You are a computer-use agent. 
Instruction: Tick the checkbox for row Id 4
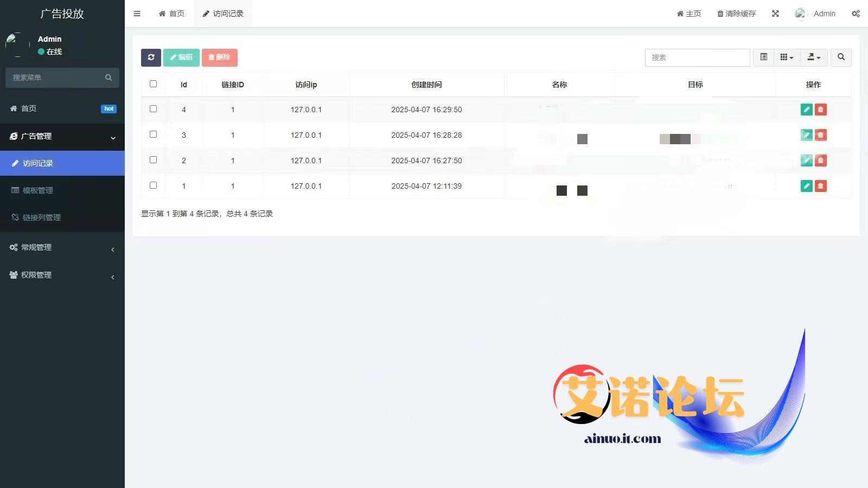click(x=153, y=109)
